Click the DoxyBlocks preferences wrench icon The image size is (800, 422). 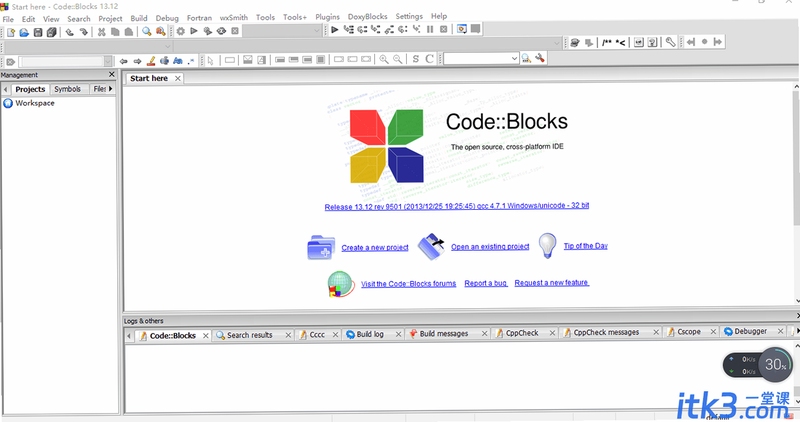670,42
